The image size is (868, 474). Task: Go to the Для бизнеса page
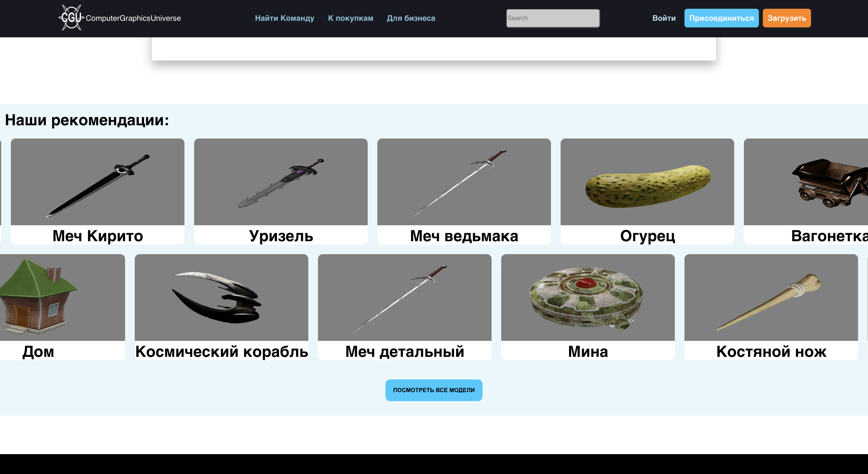coord(411,18)
